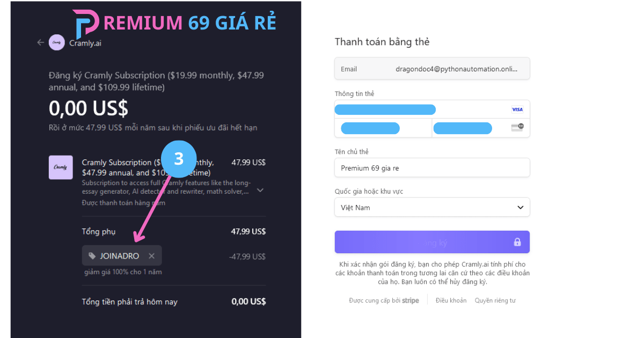Click the CVC card security icon
644x338 pixels.
pos(517,128)
